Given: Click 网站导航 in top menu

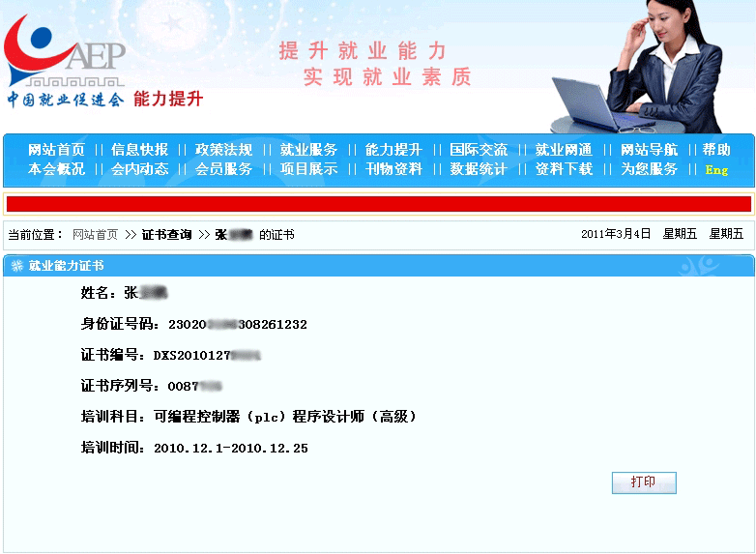Looking at the screenshot, I should [x=649, y=150].
